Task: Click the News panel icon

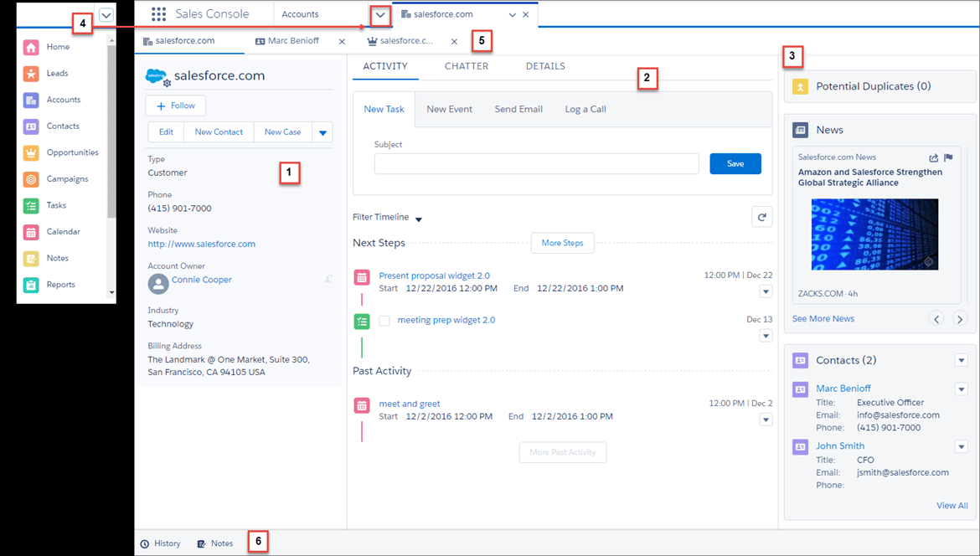Action: coord(800,130)
